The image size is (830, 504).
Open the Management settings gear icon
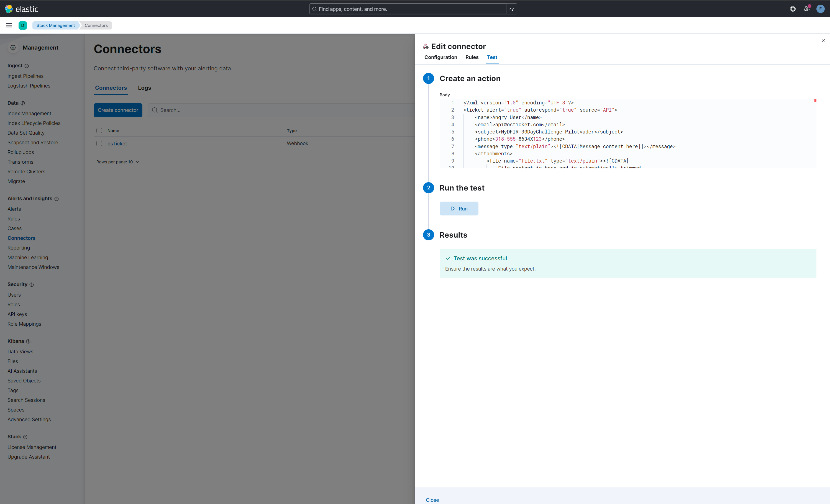click(x=13, y=47)
